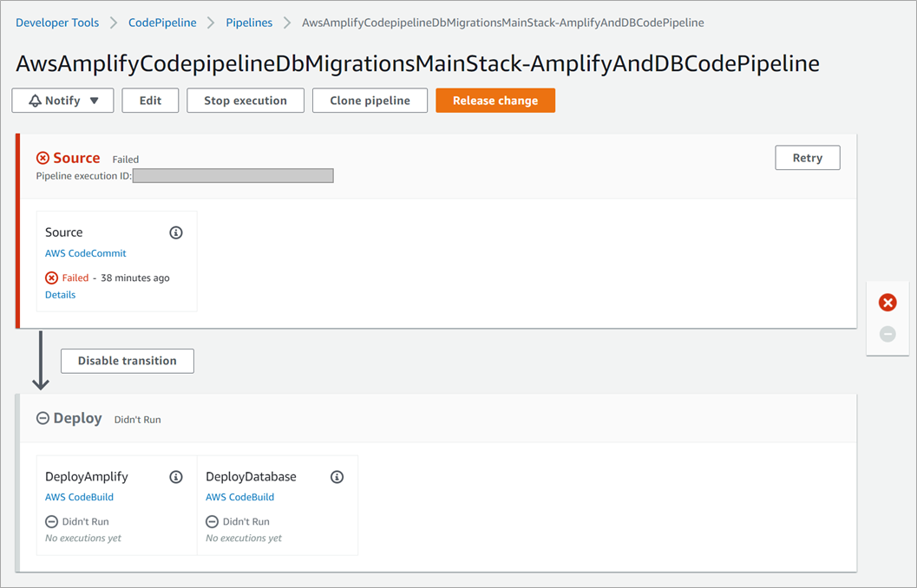
Task: Open AWS CodeBuild link under DeployAmplify
Action: pos(80,497)
